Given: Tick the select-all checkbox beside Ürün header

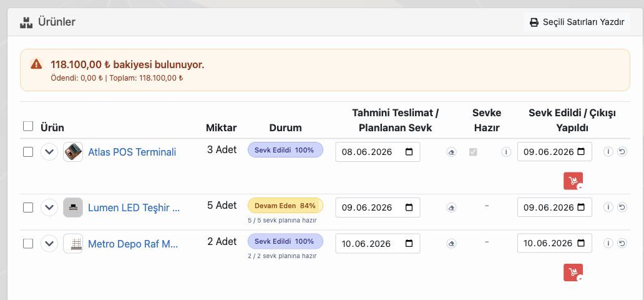Looking at the screenshot, I should [x=28, y=126].
